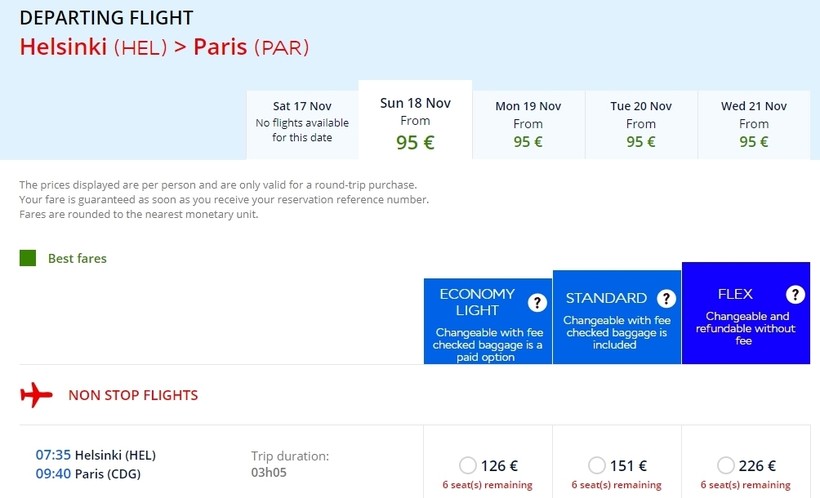Click the red airplane non stop flights icon
The width and height of the screenshot is (820, 498).
tap(36, 395)
